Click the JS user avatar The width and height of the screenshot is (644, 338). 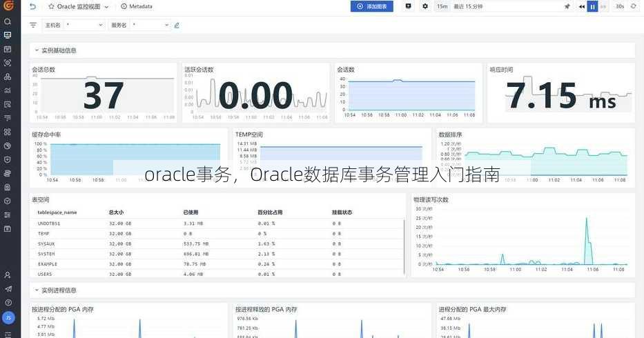tap(8, 317)
